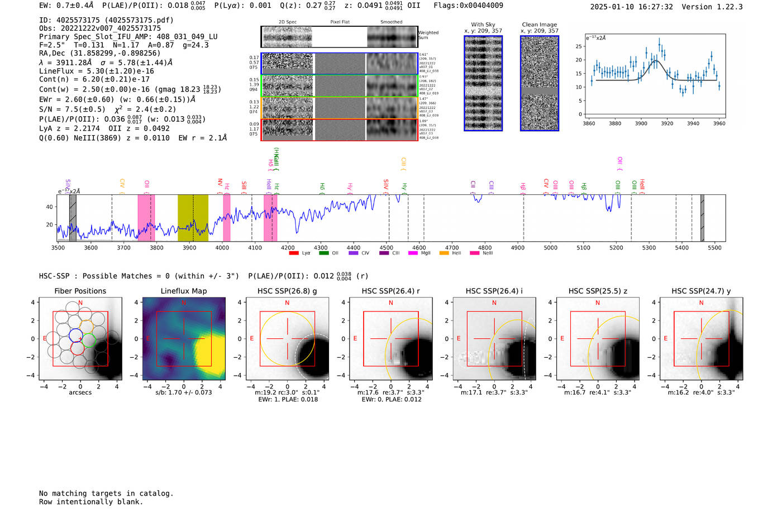Click the 'EWr: 1, PLAE: 0.018' caption
The width and height of the screenshot is (782, 532).
point(288,400)
